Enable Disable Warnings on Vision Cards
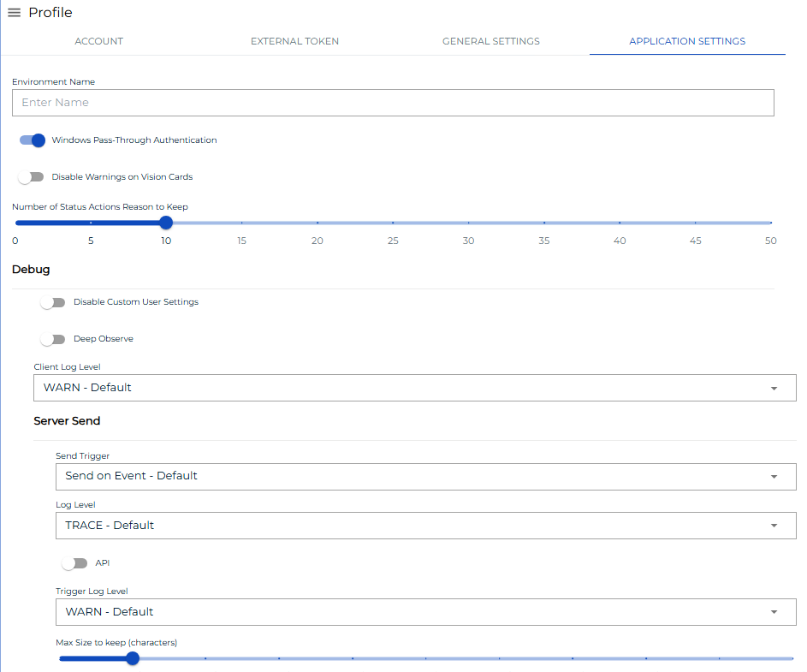The height and width of the screenshot is (672, 807). (x=31, y=177)
